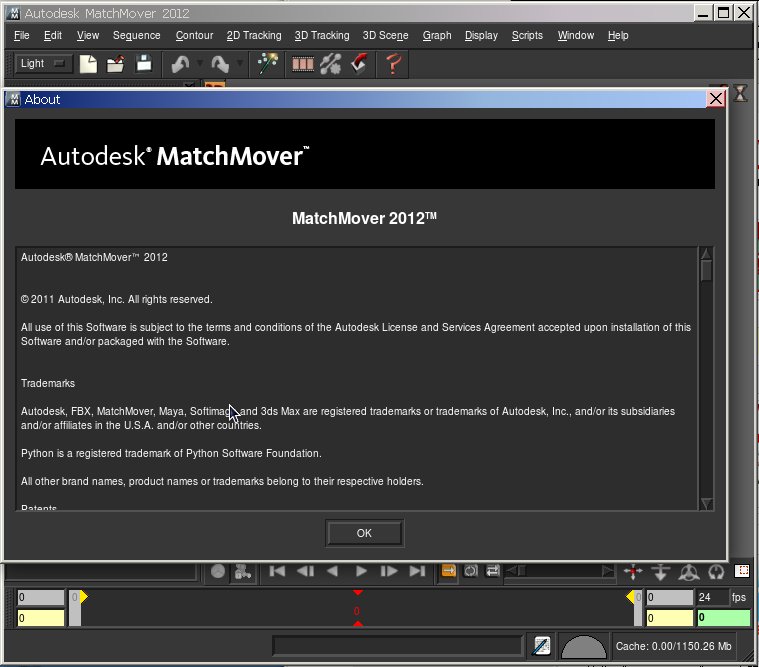The image size is (759, 667).
Task: Open the Edit menu
Action: (x=53, y=35)
